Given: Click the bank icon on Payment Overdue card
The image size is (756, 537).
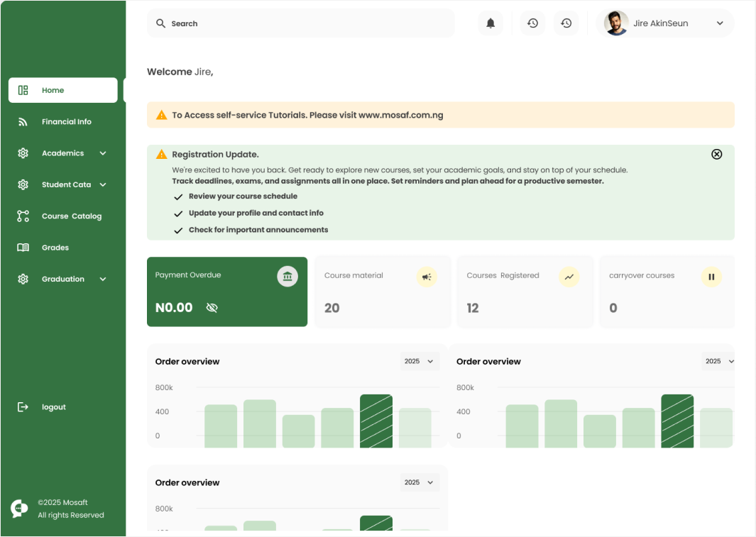Looking at the screenshot, I should pyautogui.click(x=287, y=276).
